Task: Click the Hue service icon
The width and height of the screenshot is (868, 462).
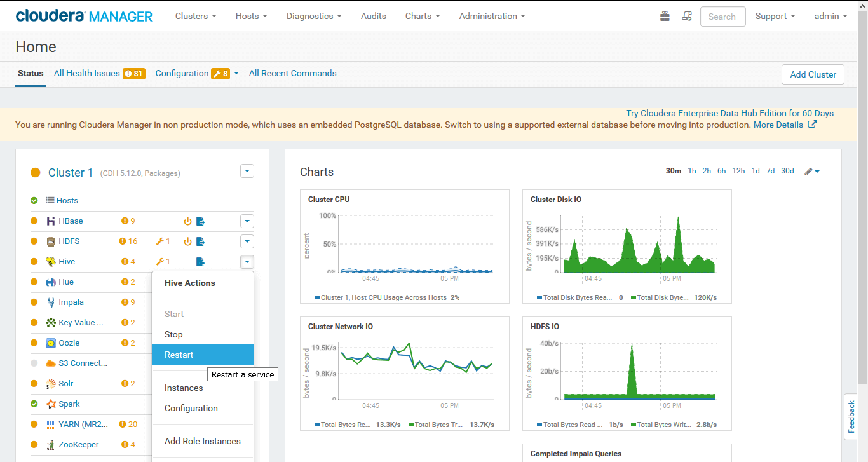Action: point(51,282)
